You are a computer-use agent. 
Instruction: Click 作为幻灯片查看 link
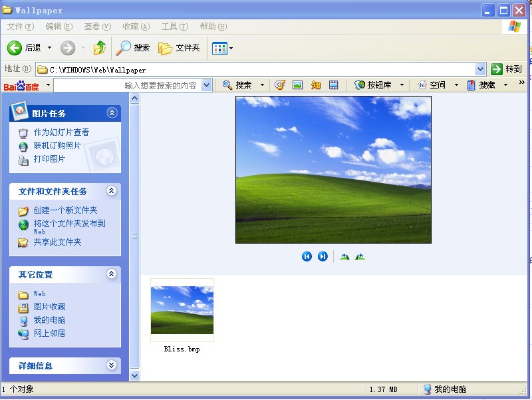pyautogui.click(x=61, y=132)
